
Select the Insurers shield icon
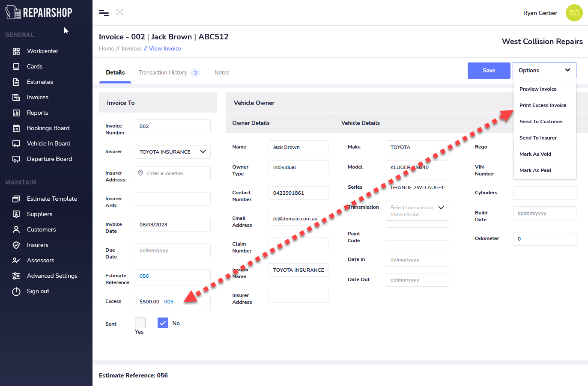[16, 245]
